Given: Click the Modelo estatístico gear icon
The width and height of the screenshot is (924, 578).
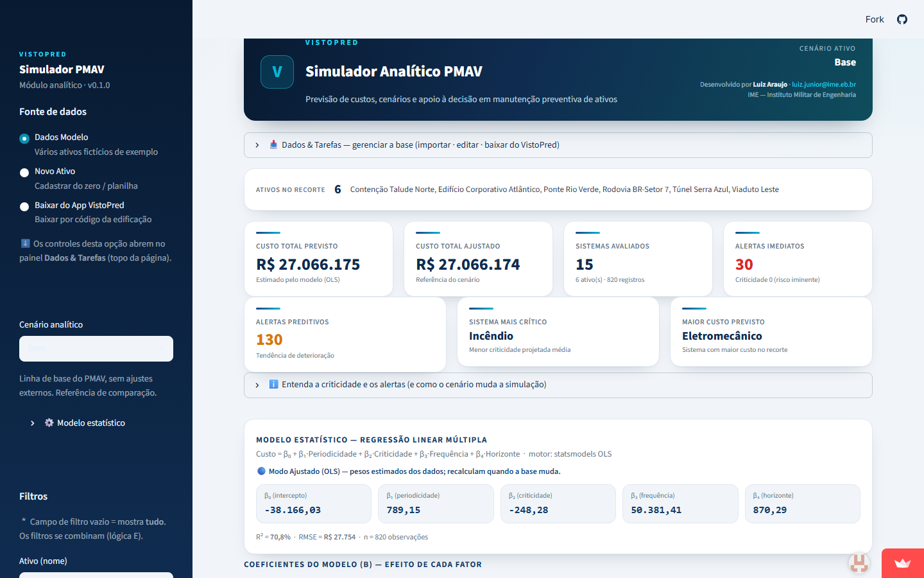Looking at the screenshot, I should click(x=49, y=423).
